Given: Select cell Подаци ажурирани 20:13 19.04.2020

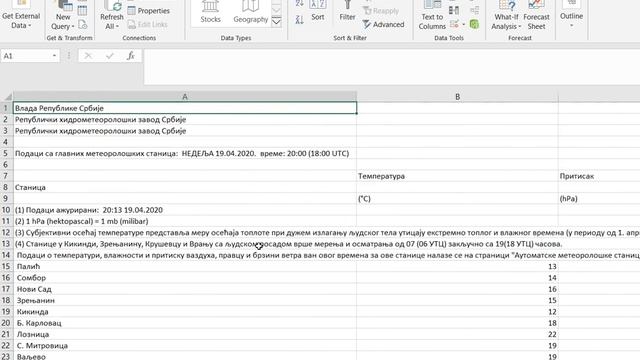Looking at the screenshot, I should coord(185,210).
